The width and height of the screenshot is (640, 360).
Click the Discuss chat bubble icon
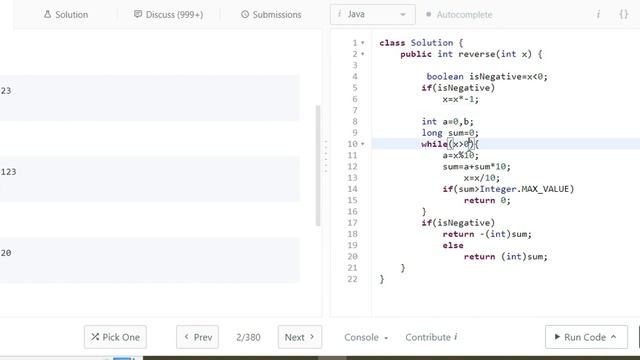coord(138,14)
